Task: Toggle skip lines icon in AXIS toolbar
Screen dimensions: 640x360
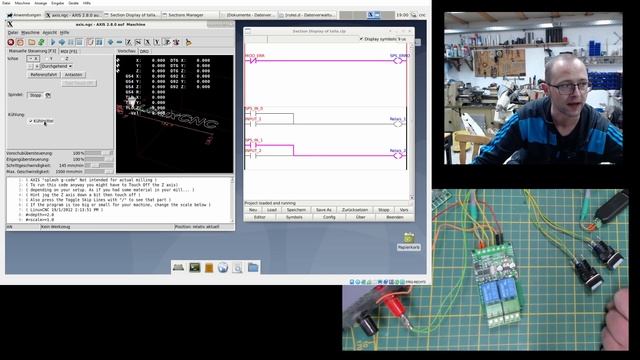Action: click(x=90, y=42)
